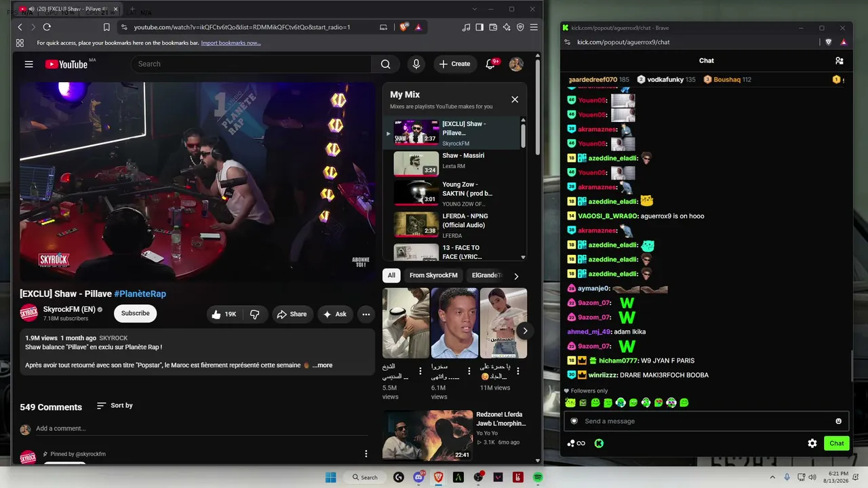
Task: Click the green Kick logo below message box
Action: [x=599, y=443]
